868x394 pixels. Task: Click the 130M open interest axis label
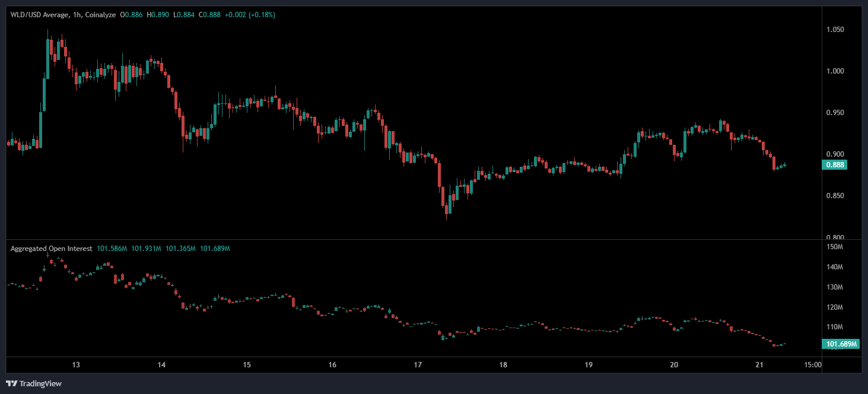834,287
